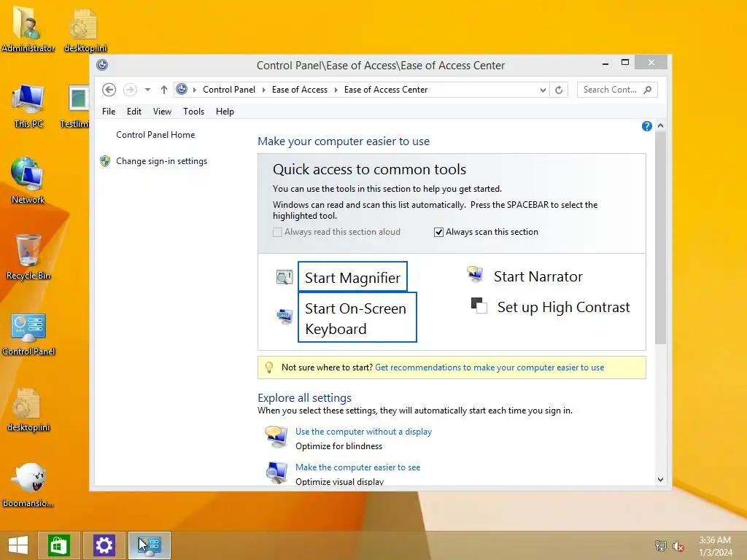Screen dimensions: 747x560
Task: Go up one level with Up arrow
Action: pyautogui.click(x=164, y=90)
